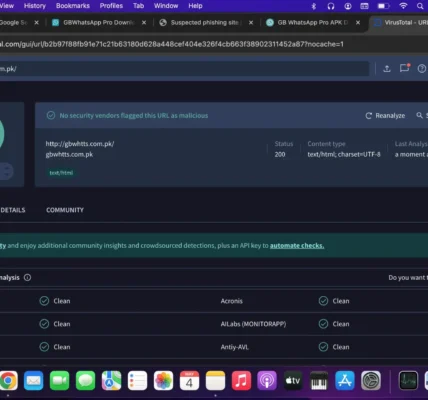
Task: Open the Profiles menu
Action: [111, 6]
